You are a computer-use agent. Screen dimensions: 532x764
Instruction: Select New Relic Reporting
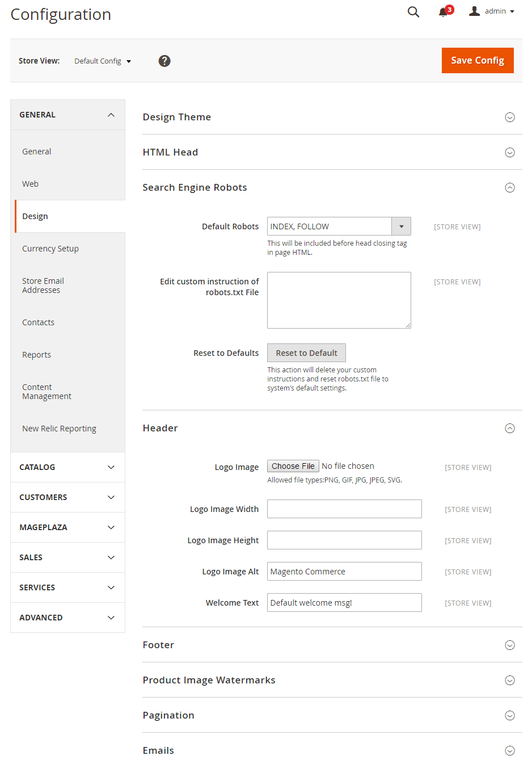coord(59,428)
